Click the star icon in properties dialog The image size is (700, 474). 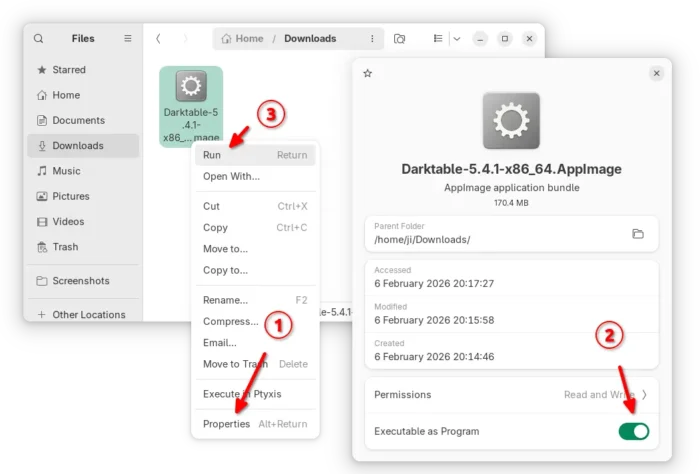click(368, 73)
